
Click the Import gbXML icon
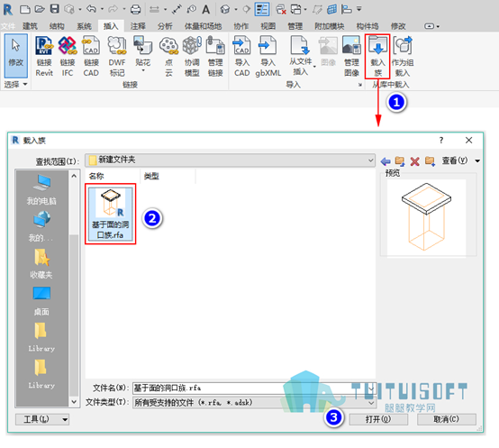[268, 57]
